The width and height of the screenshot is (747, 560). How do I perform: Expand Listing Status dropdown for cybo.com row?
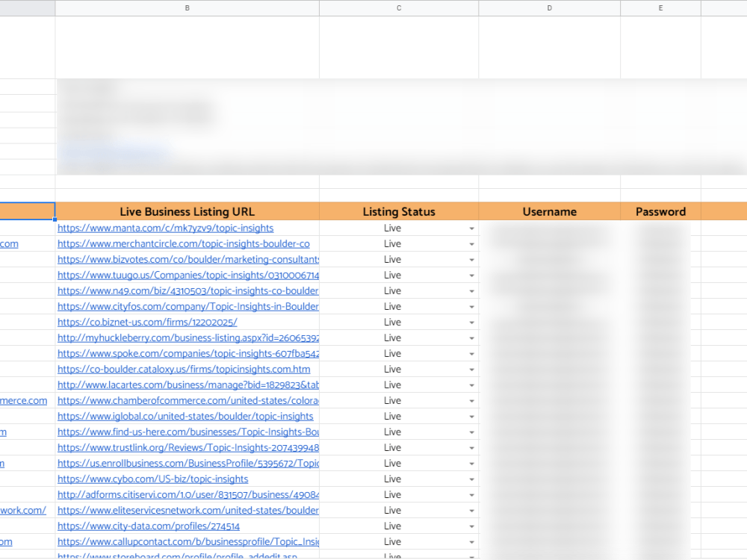coord(471,480)
